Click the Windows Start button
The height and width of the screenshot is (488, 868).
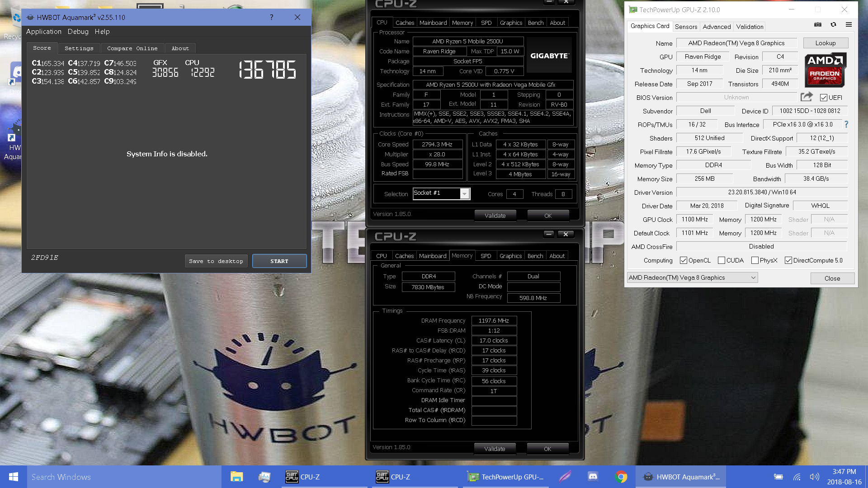(14, 477)
